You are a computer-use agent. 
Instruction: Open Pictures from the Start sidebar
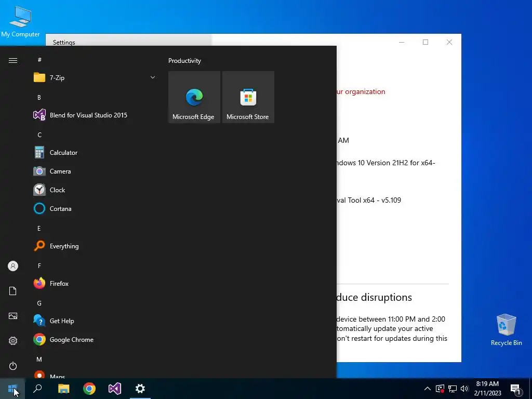[13, 316]
